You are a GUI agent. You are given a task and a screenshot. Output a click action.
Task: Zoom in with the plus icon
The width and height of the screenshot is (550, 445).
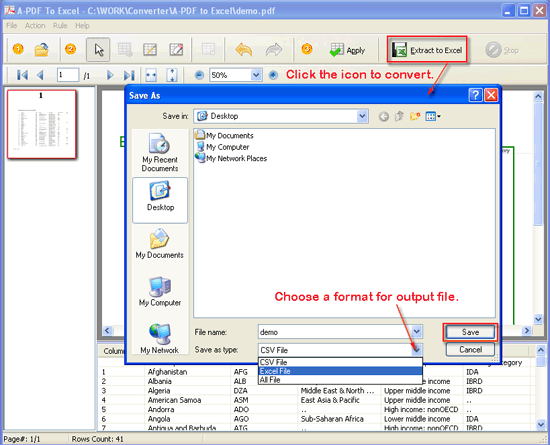(x=273, y=75)
